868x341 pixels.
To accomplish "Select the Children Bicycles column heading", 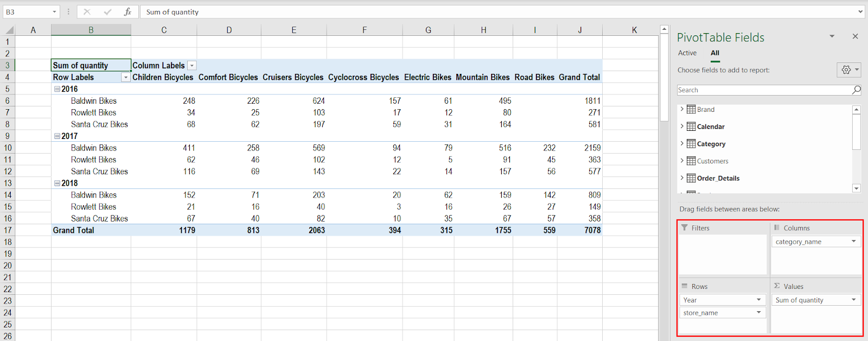I will [163, 77].
